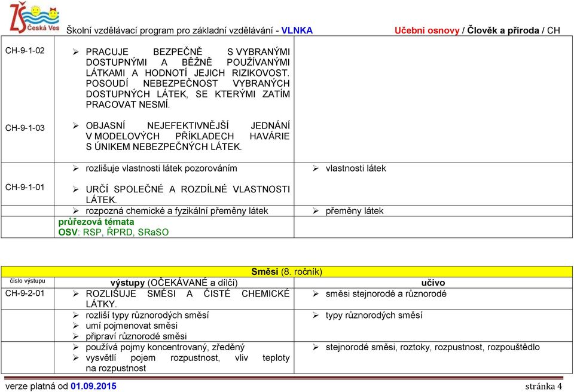
Task: Click 'URČÍ SPOLEČNÉ A ROZDÍLNÉ VLASTNOSTI'
Action: click(188, 189)
